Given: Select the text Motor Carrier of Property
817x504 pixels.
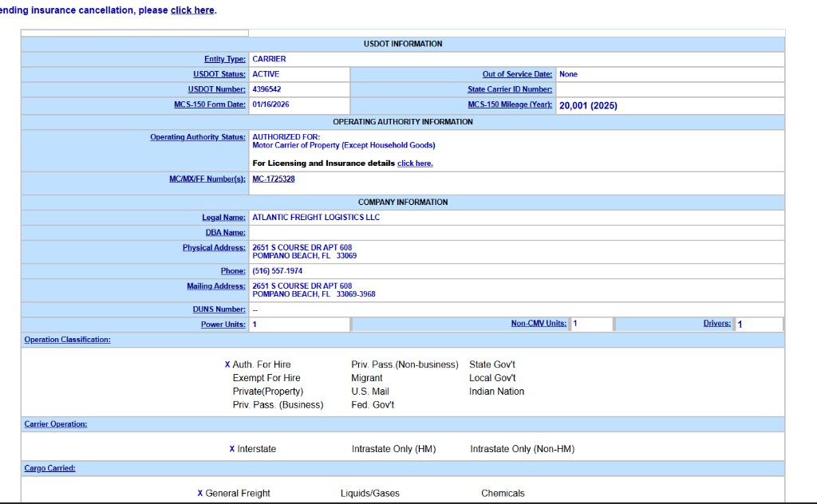Looking at the screenshot, I should point(295,145).
